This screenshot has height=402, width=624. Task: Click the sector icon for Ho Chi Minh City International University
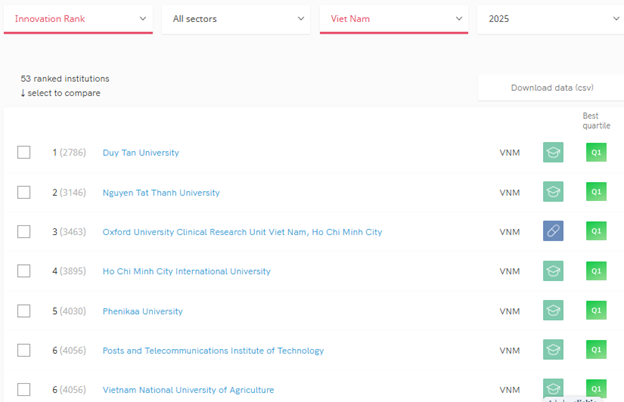coord(553,271)
